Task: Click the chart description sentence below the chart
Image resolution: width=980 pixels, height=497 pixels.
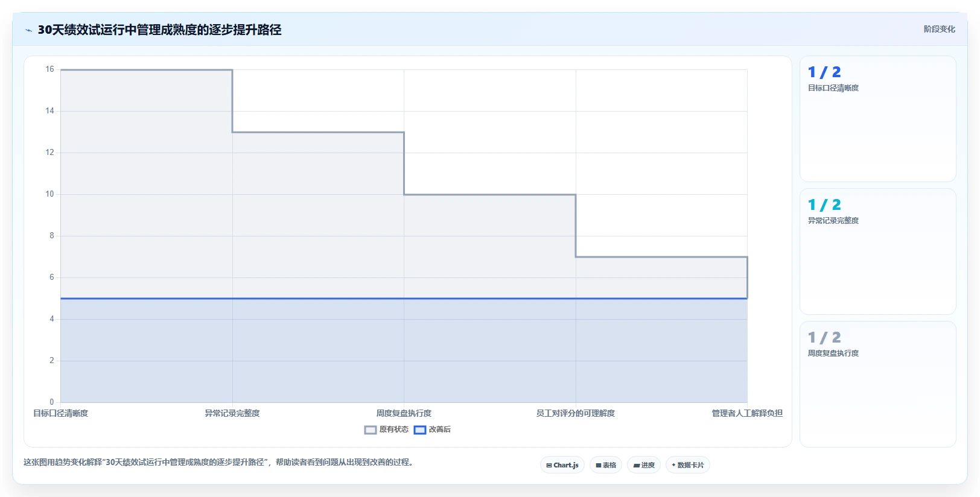Action: (x=218, y=463)
